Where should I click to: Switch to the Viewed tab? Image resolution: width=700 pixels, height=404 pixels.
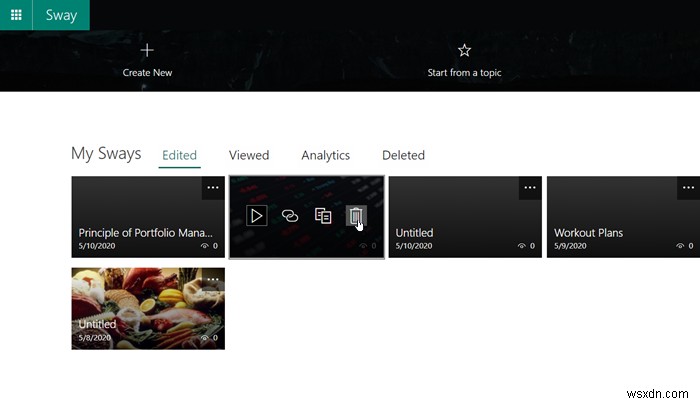(x=249, y=155)
